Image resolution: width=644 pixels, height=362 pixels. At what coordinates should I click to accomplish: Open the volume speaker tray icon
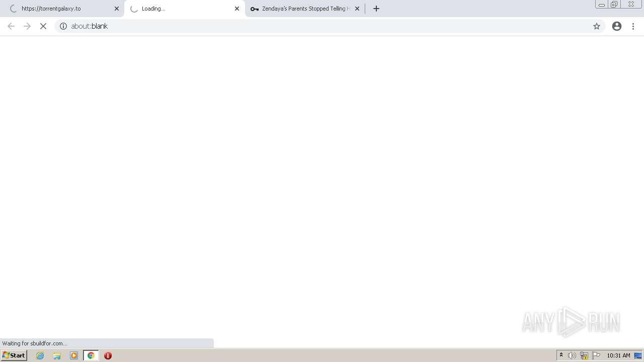pyautogui.click(x=572, y=355)
